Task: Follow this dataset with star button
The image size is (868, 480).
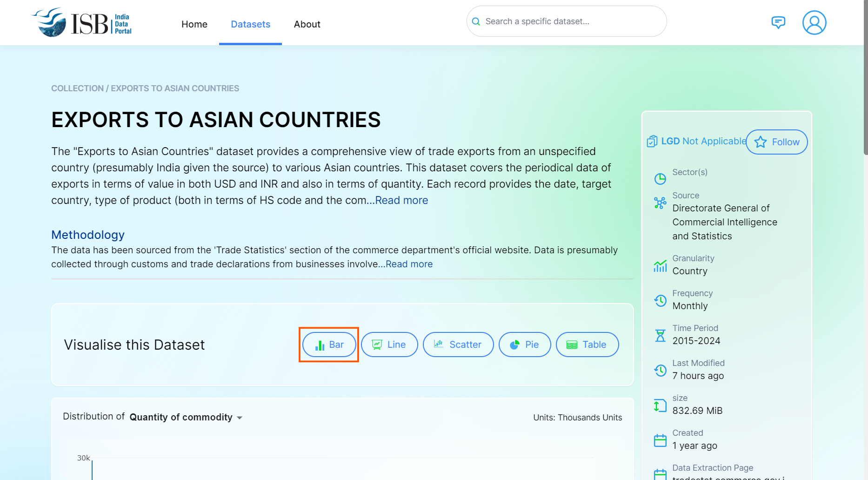Action: pyautogui.click(x=777, y=142)
